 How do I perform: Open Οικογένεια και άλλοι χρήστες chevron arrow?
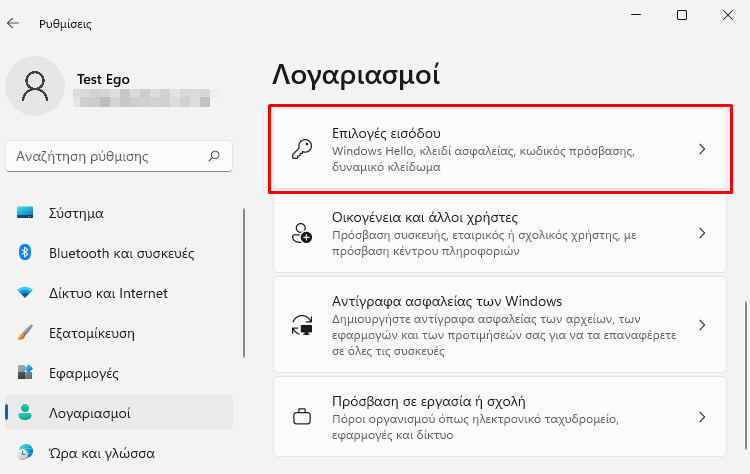(702, 233)
